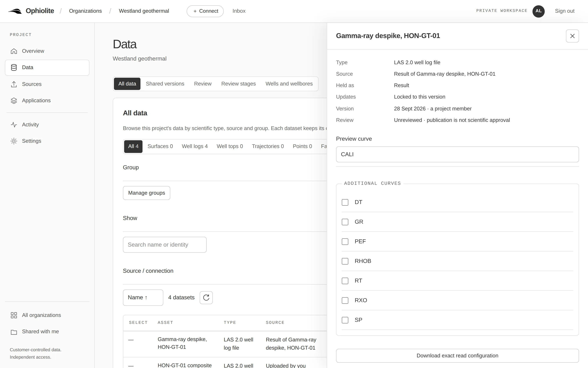Filter by Points 0
The height and width of the screenshot is (368, 588).
coord(302,146)
